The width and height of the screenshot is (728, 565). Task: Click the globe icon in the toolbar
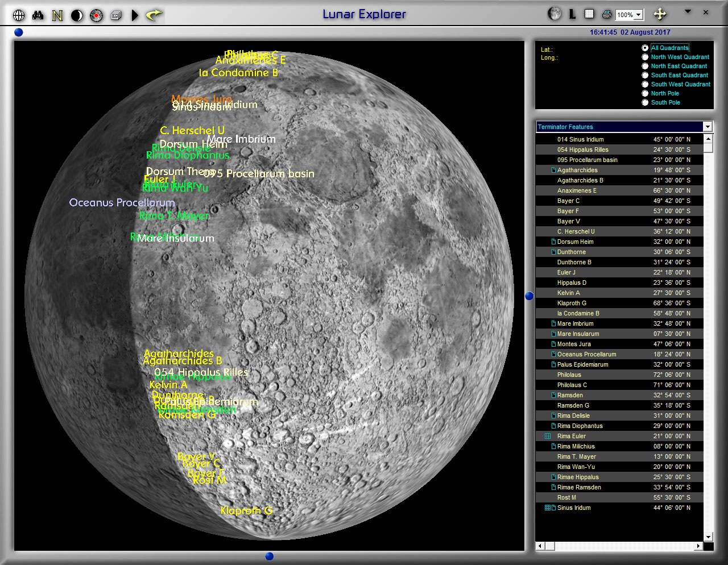(x=19, y=15)
